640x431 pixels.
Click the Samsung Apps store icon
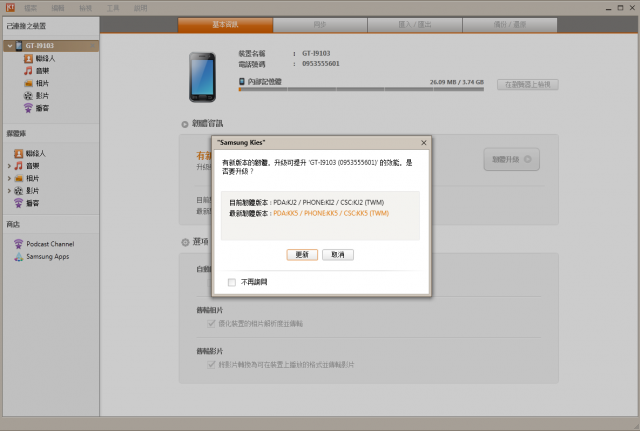[18, 257]
